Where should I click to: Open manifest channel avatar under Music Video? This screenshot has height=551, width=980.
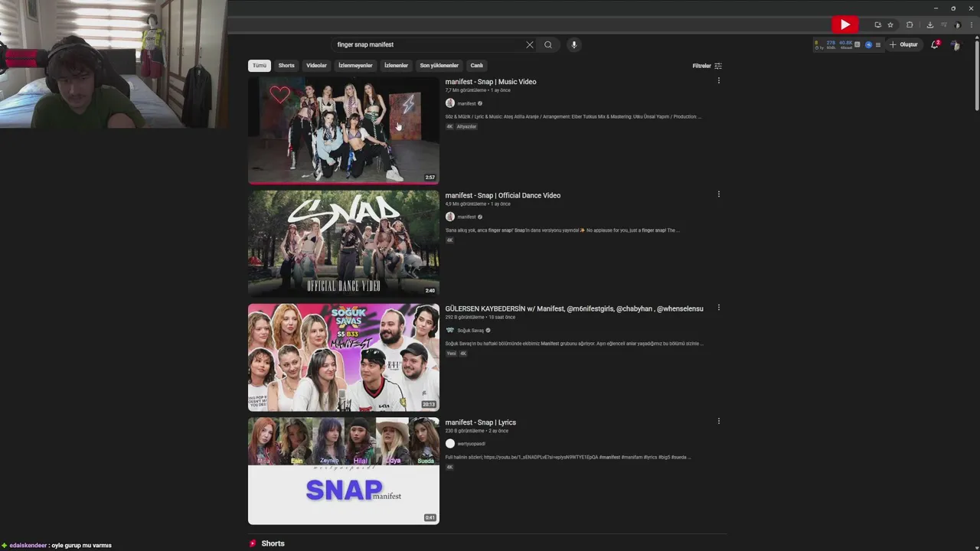point(450,103)
